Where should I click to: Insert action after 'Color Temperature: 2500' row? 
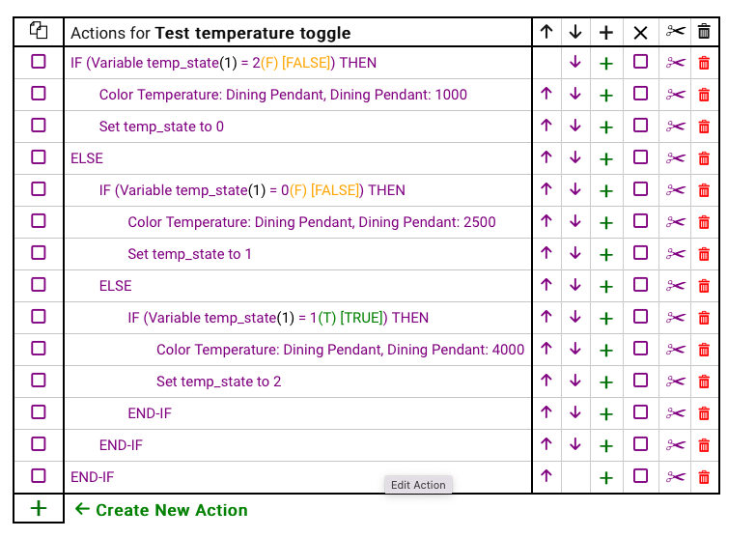[606, 222]
